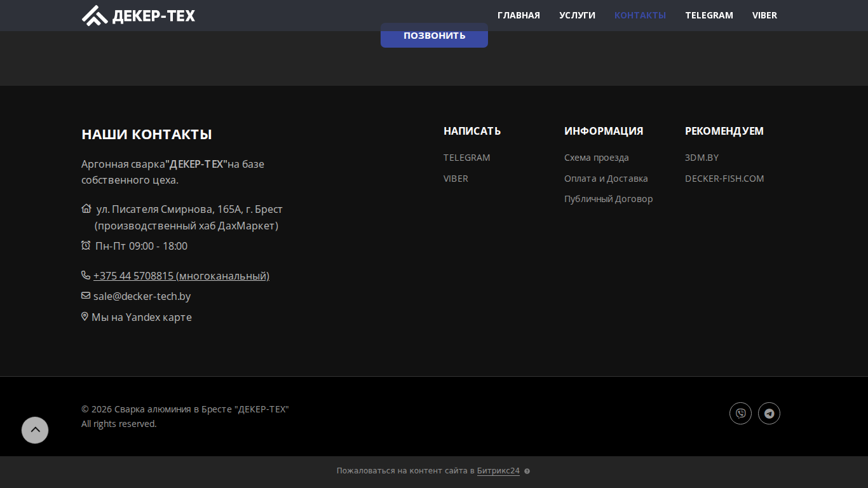Open VIBER in the top navigation
The height and width of the screenshot is (488, 868).
764,15
